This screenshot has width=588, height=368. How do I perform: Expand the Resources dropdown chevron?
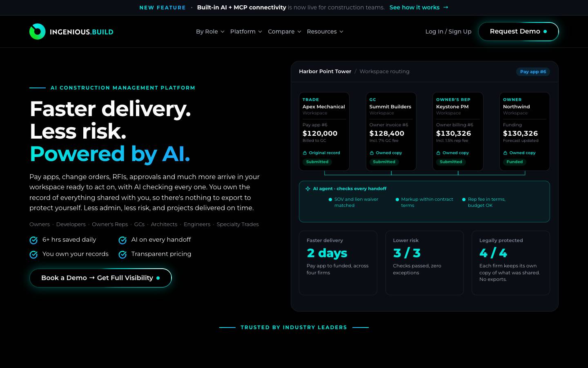tap(341, 31)
